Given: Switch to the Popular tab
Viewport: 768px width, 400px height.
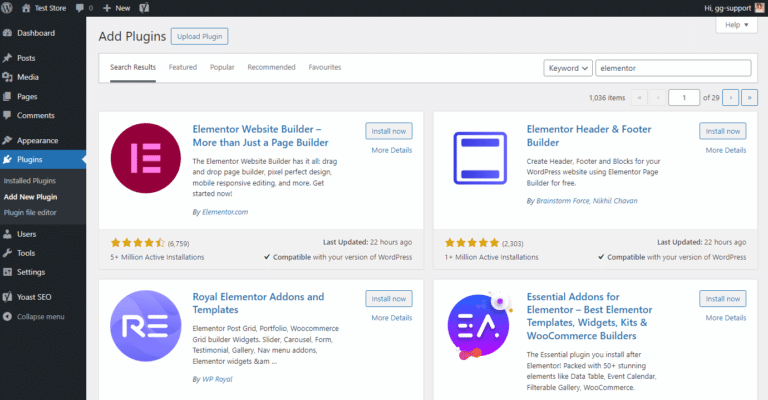Looking at the screenshot, I should click(x=222, y=67).
